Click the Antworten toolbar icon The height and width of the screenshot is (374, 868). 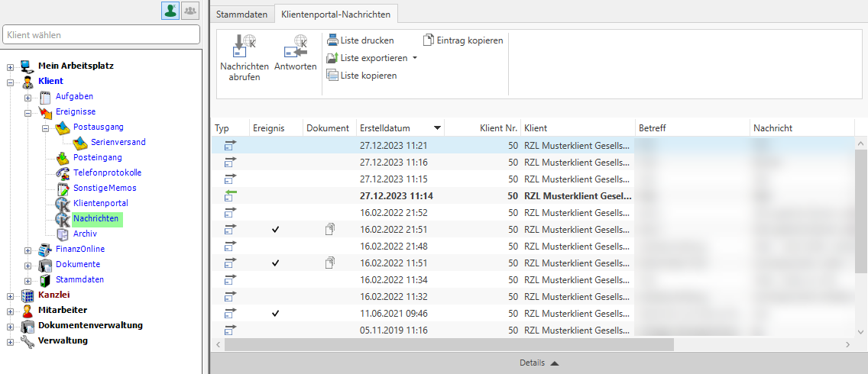click(x=295, y=47)
